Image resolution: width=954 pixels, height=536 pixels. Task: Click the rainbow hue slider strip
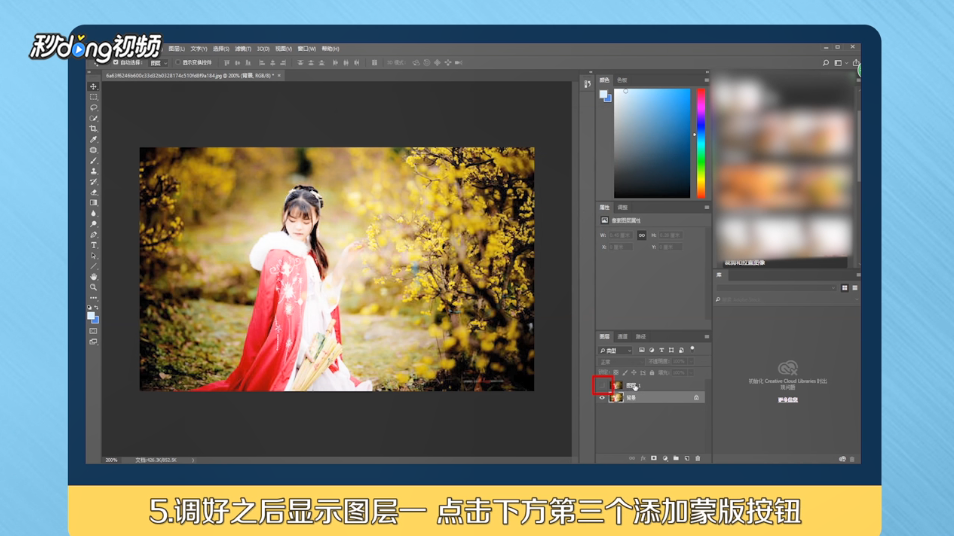(x=701, y=143)
